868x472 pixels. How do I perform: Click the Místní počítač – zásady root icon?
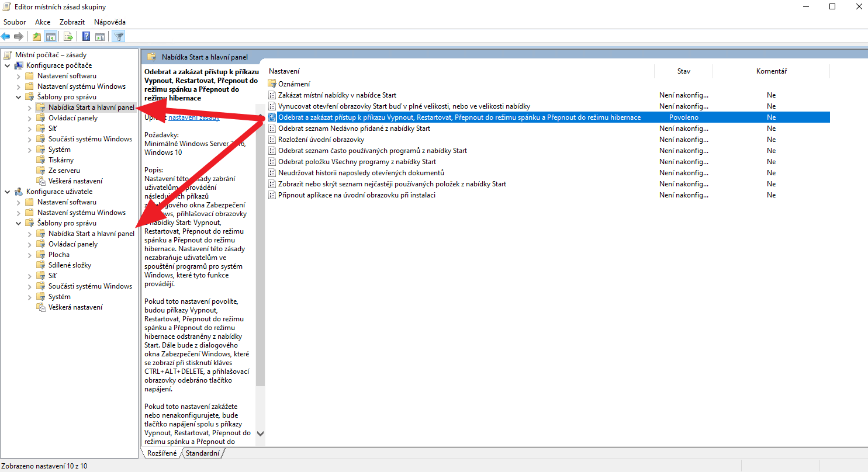tap(8, 55)
